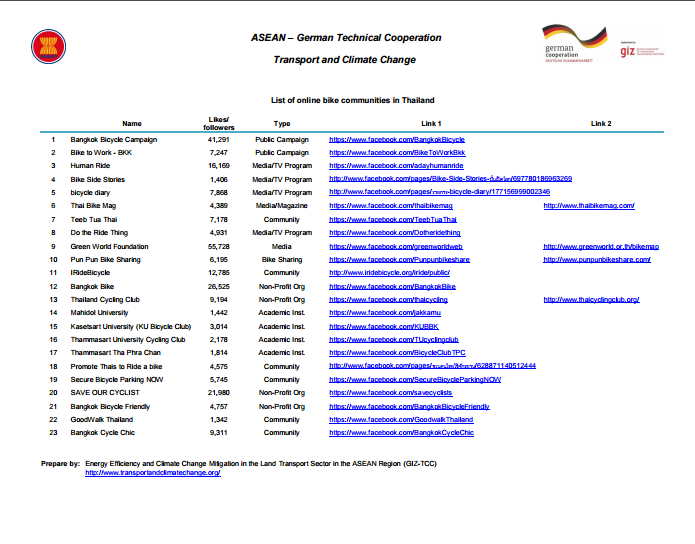
Task: Select the Green World Foundation name
Action: pos(109,247)
